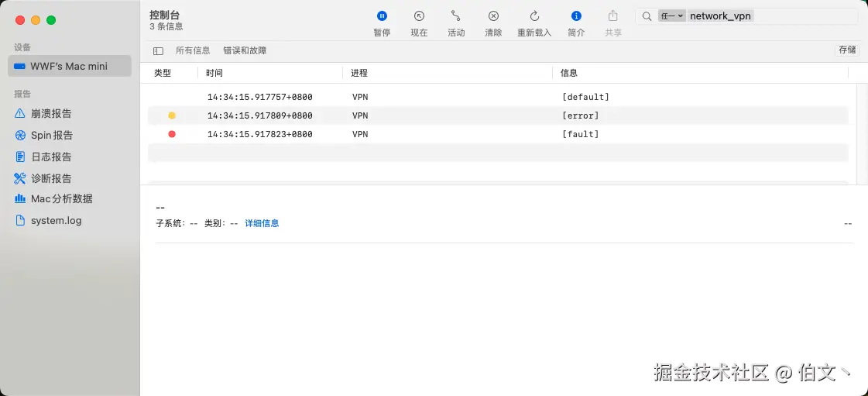Click the 崩溃报告 warning triangle icon

(x=20, y=114)
